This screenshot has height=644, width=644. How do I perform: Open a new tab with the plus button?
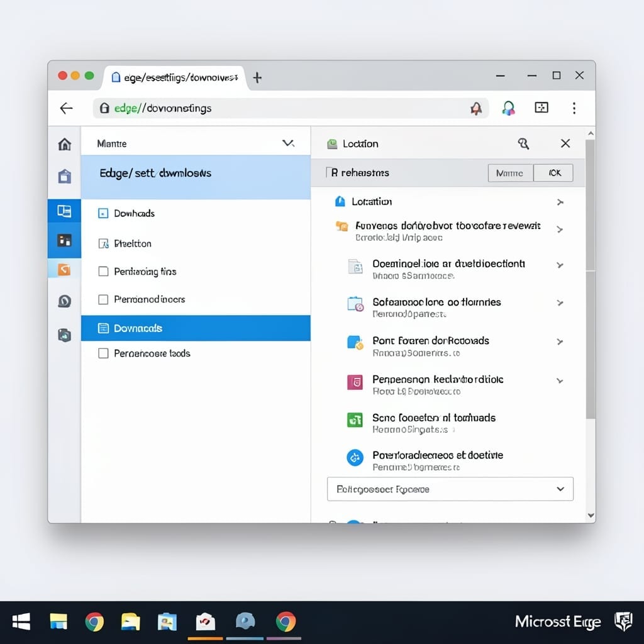tap(257, 77)
